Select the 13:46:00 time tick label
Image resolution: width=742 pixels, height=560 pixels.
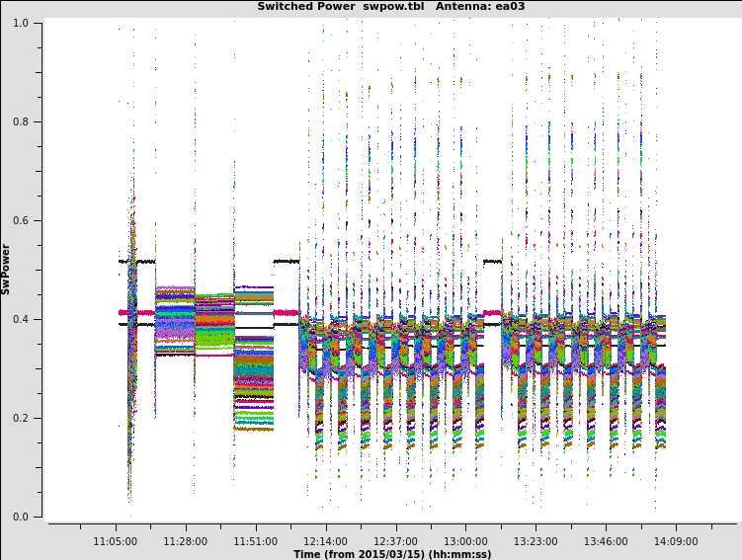tap(606, 541)
